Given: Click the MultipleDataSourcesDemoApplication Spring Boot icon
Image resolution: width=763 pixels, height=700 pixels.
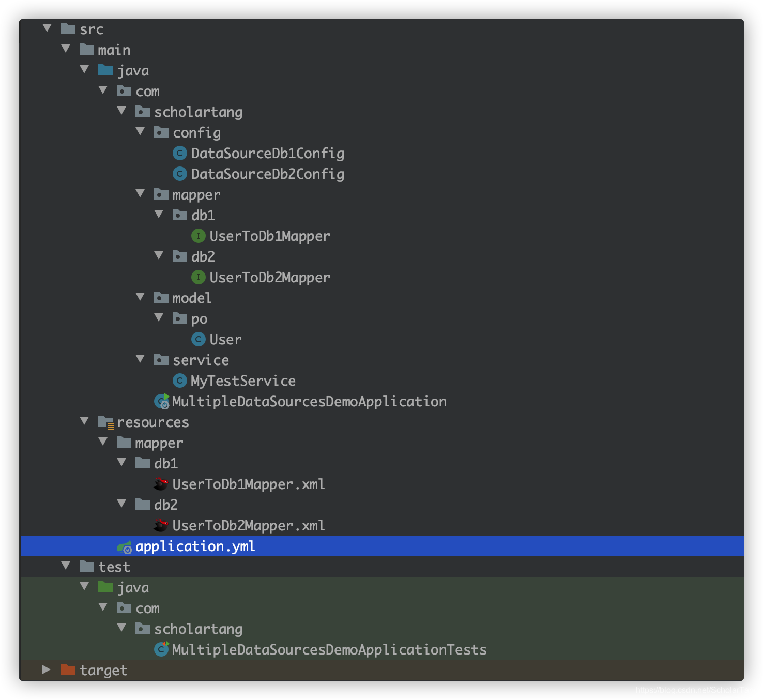Looking at the screenshot, I should [161, 401].
